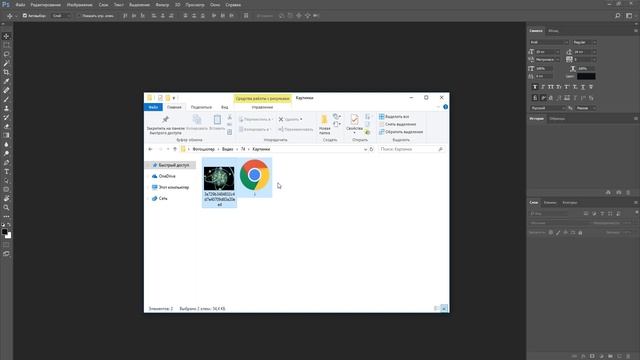
Task: Click the foreground color swatch
Action: [4, 231]
